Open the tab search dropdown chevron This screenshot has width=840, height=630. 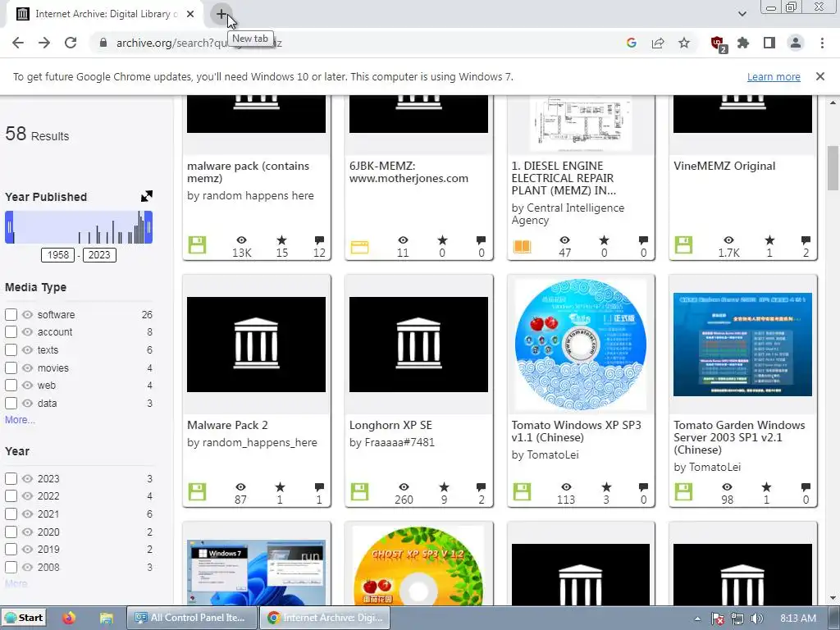pos(742,14)
